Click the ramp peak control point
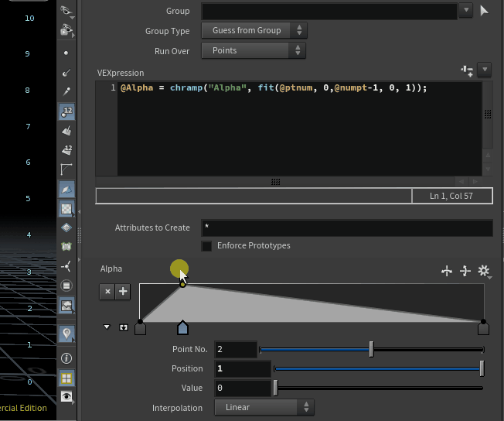The width and height of the screenshot is (504, 421). (182, 285)
